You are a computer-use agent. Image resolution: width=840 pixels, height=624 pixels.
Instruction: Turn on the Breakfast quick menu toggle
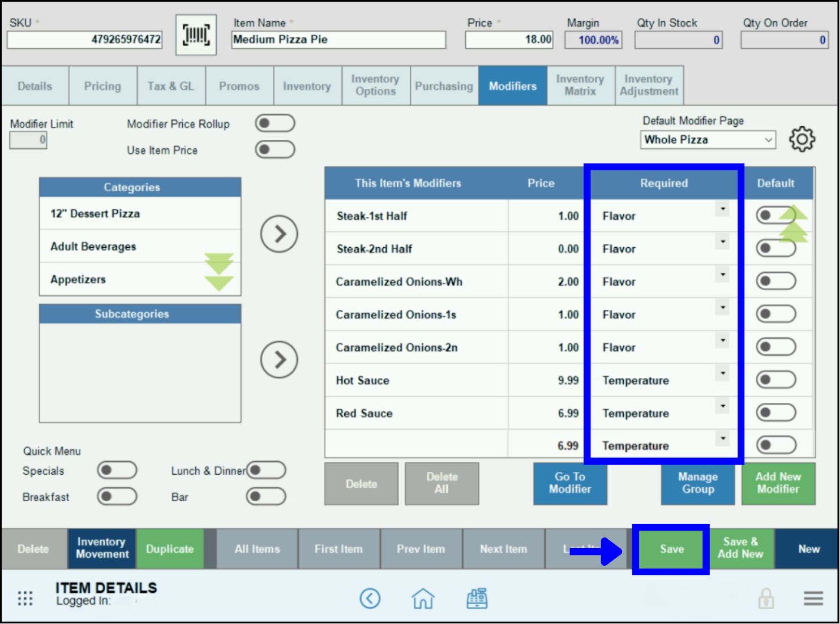click(117, 496)
